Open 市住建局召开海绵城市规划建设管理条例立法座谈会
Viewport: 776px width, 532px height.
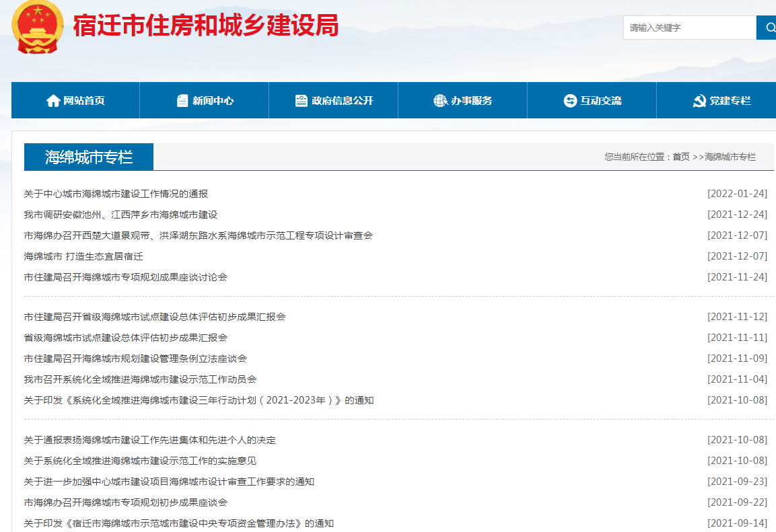(x=135, y=358)
